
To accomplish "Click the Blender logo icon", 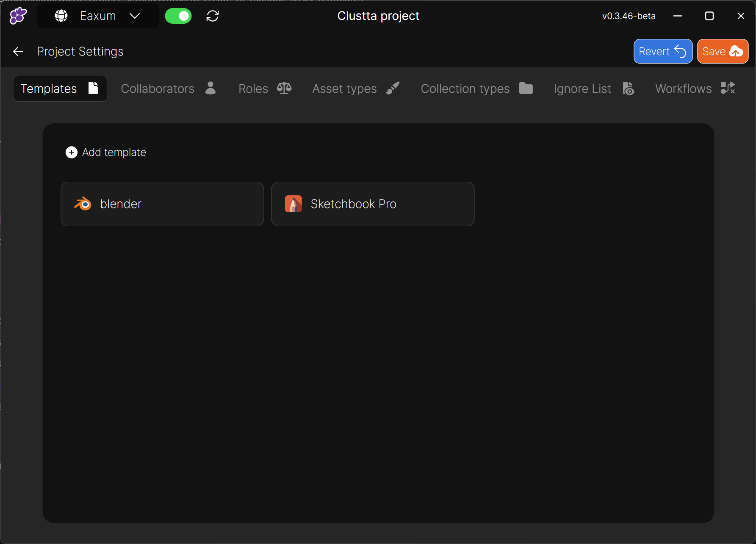I will (83, 204).
